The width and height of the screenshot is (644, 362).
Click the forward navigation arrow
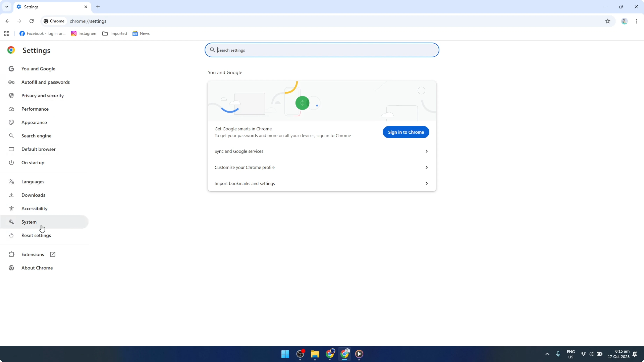pos(19,21)
